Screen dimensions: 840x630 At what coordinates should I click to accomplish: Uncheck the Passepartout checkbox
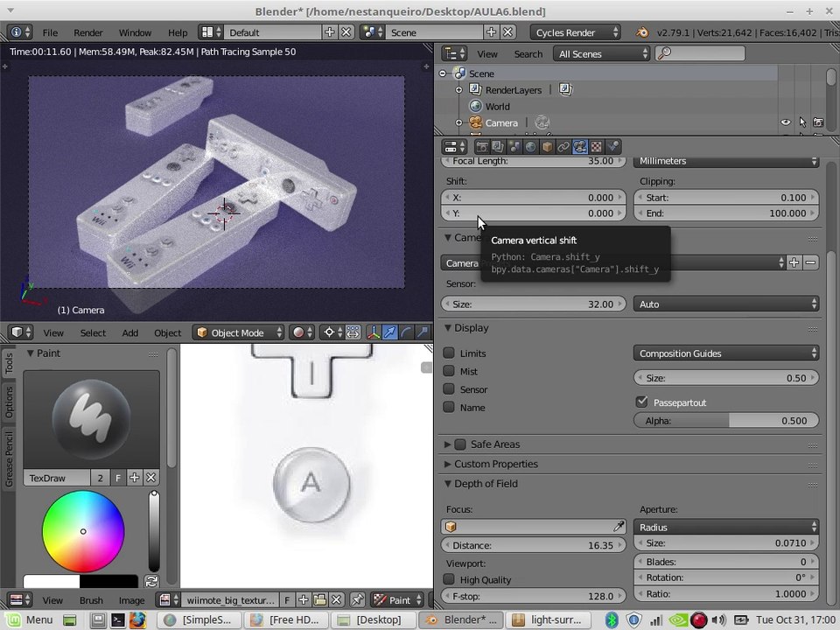pos(641,402)
